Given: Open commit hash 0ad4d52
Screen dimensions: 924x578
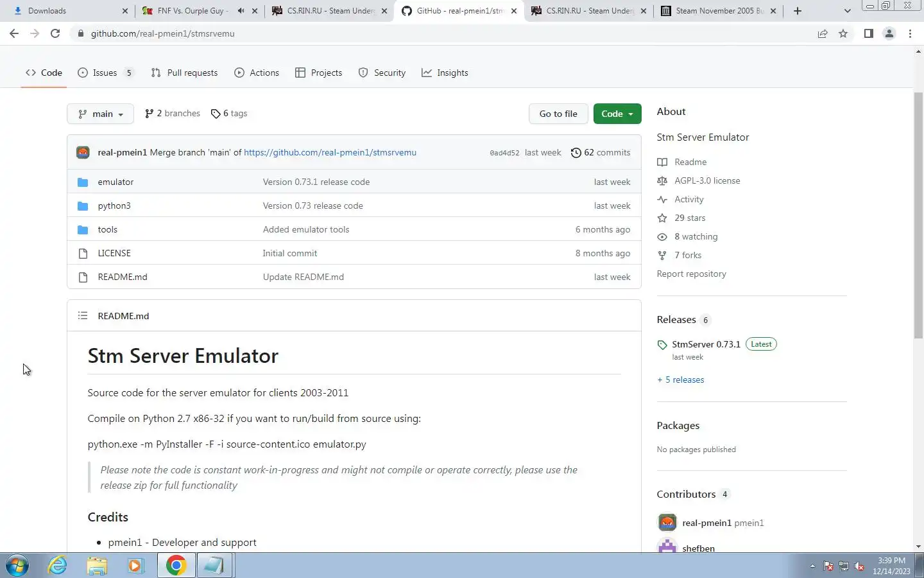Looking at the screenshot, I should pyautogui.click(x=504, y=153).
